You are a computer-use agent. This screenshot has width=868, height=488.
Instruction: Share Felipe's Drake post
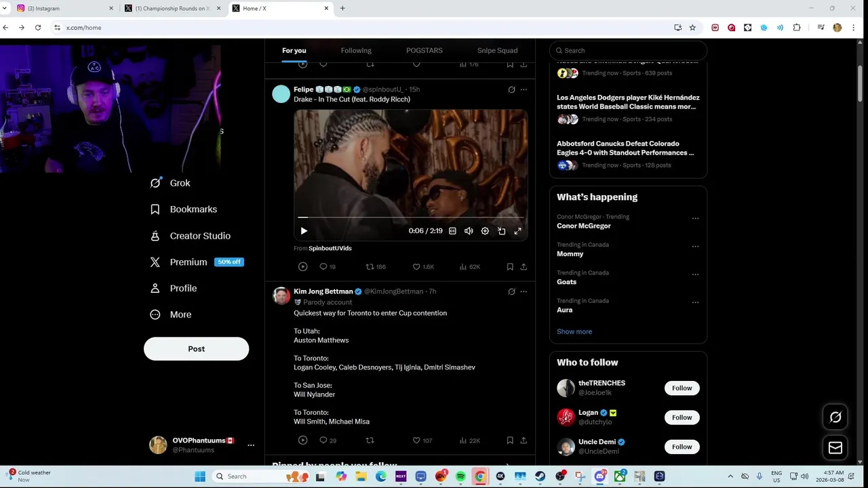[524, 267]
